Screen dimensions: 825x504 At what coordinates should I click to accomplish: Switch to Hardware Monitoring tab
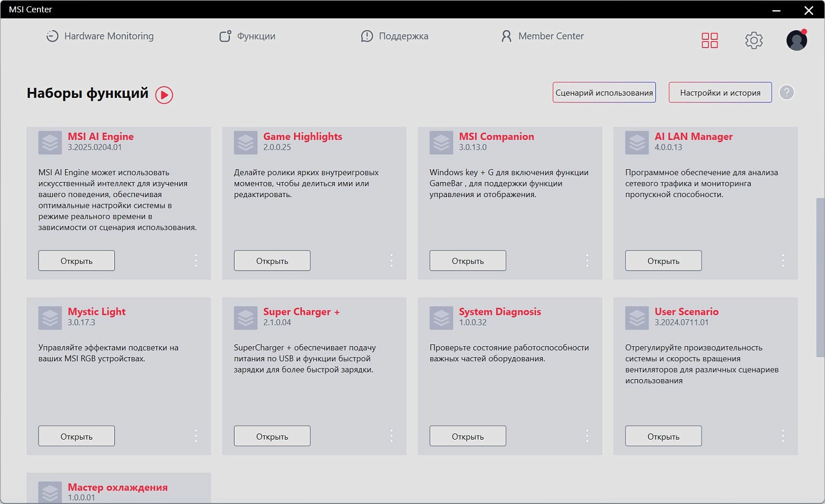pos(100,36)
